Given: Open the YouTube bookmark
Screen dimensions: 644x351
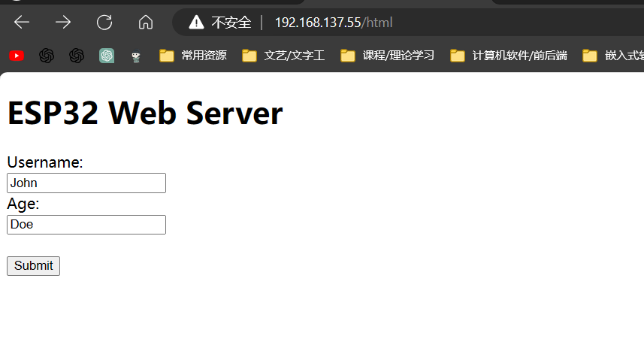Looking at the screenshot, I should coord(17,56).
